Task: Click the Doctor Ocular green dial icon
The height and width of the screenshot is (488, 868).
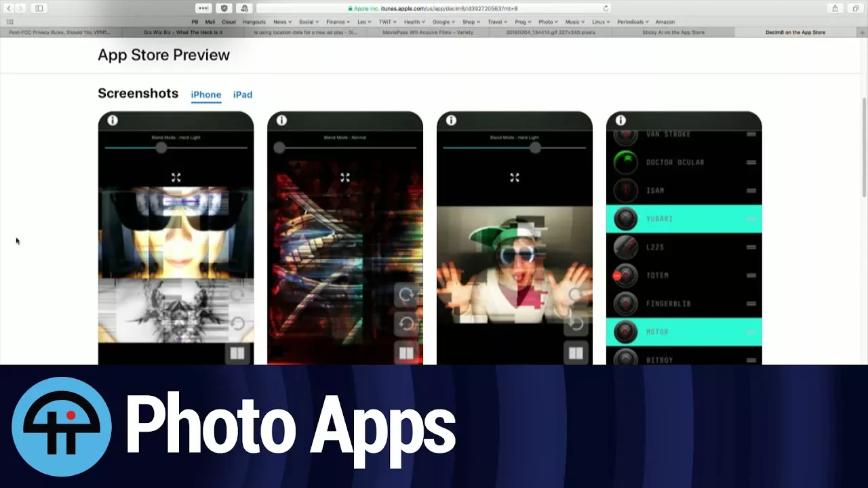Action: (626, 163)
